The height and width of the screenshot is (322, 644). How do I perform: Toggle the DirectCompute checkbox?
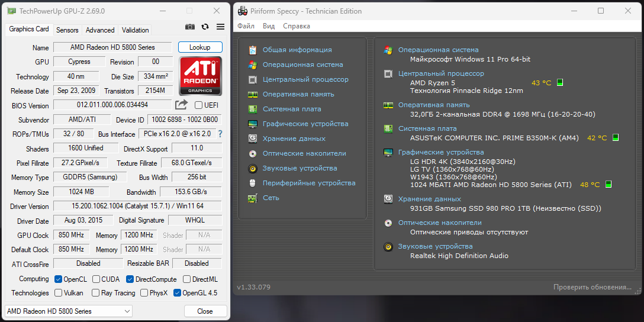coord(130,279)
